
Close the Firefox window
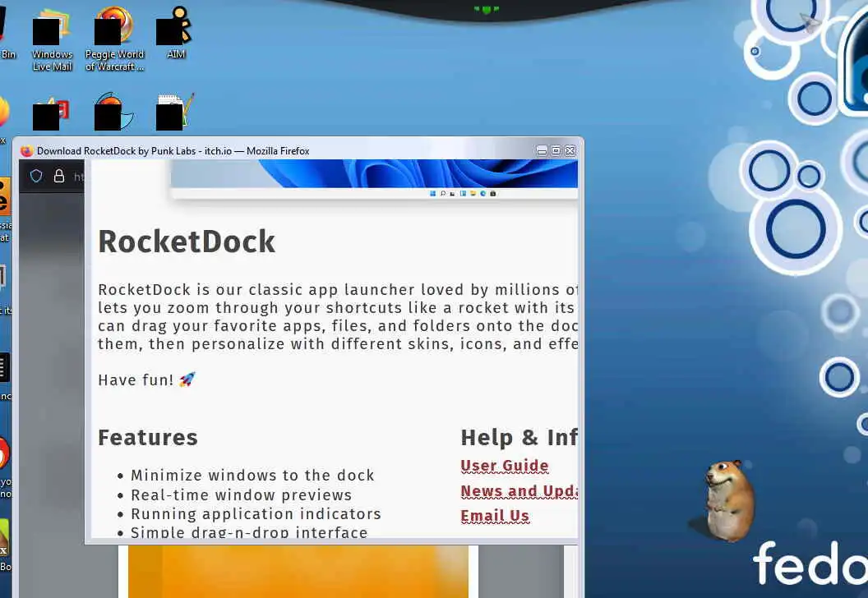pyautogui.click(x=570, y=151)
